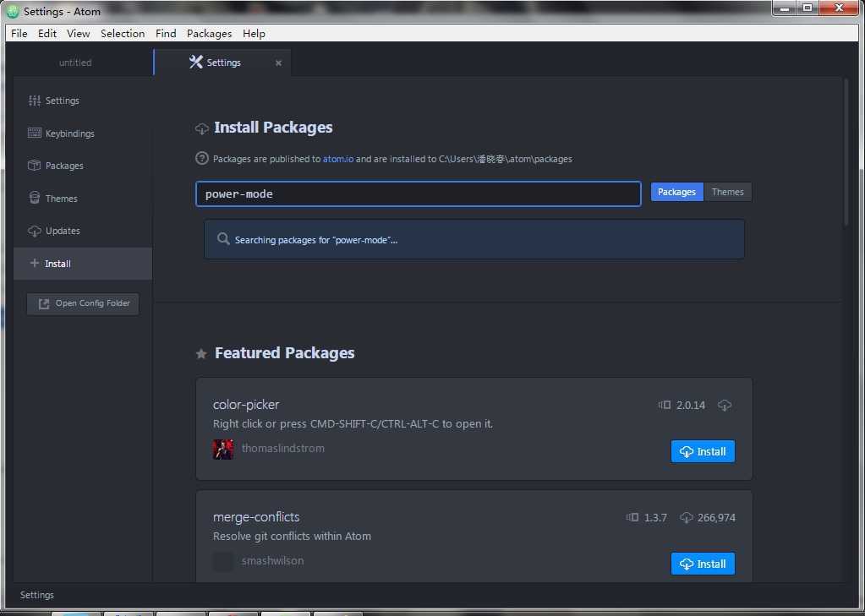This screenshot has width=865, height=616.
Task: Click the star icon beside Featured Packages
Action: click(x=201, y=354)
